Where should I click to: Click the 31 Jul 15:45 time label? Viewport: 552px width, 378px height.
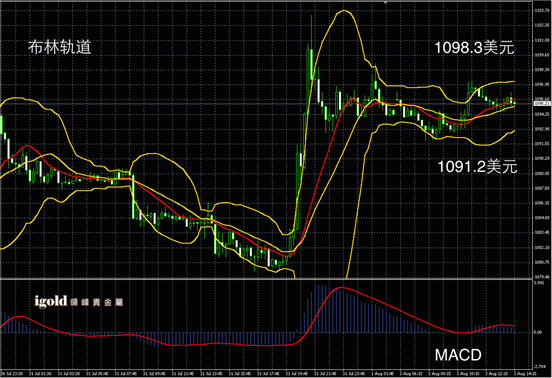tap(240, 373)
